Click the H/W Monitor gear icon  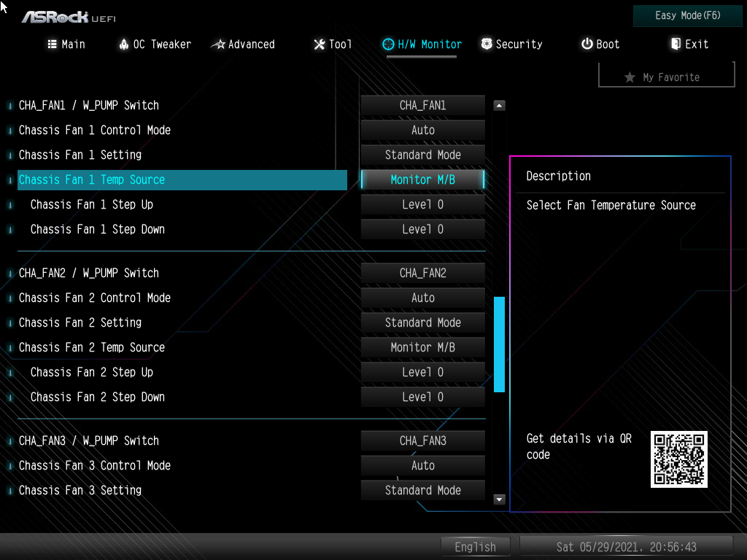point(389,44)
